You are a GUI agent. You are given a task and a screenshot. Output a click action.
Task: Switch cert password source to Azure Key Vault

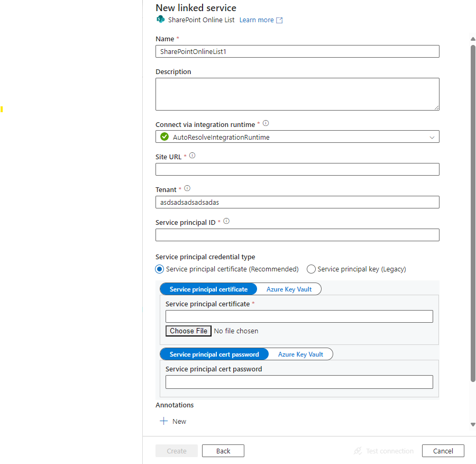tap(300, 354)
